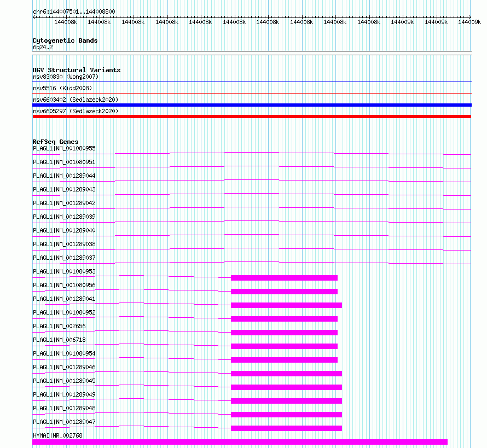The image size is (487, 448).
Task: Open transcript PLAGL1|NM_001289040
Action: (x=64, y=230)
